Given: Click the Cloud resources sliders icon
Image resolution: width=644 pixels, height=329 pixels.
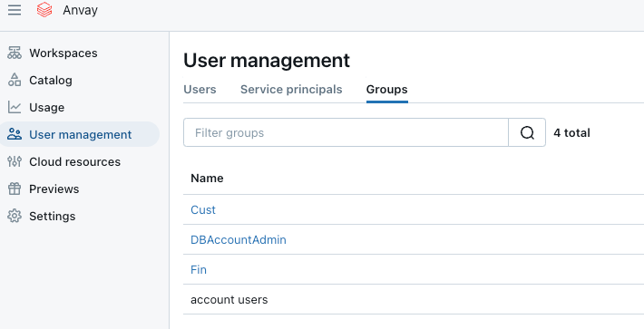Looking at the screenshot, I should point(15,161).
